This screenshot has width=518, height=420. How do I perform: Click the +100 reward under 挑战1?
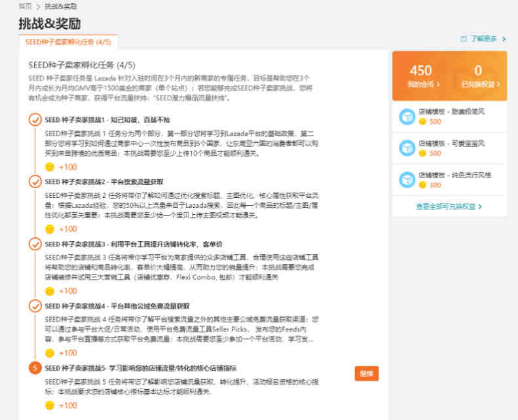[x=67, y=167]
